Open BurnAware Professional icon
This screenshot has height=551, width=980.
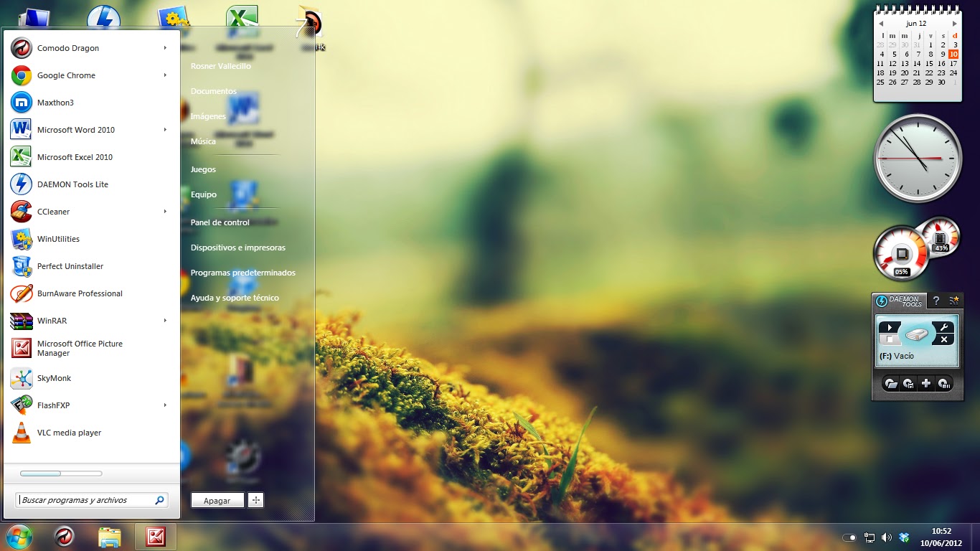pyautogui.click(x=22, y=293)
